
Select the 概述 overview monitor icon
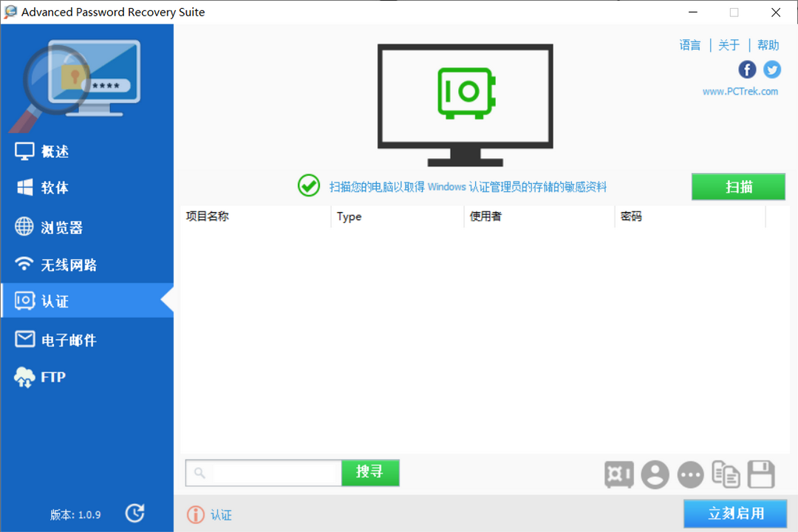point(24,151)
